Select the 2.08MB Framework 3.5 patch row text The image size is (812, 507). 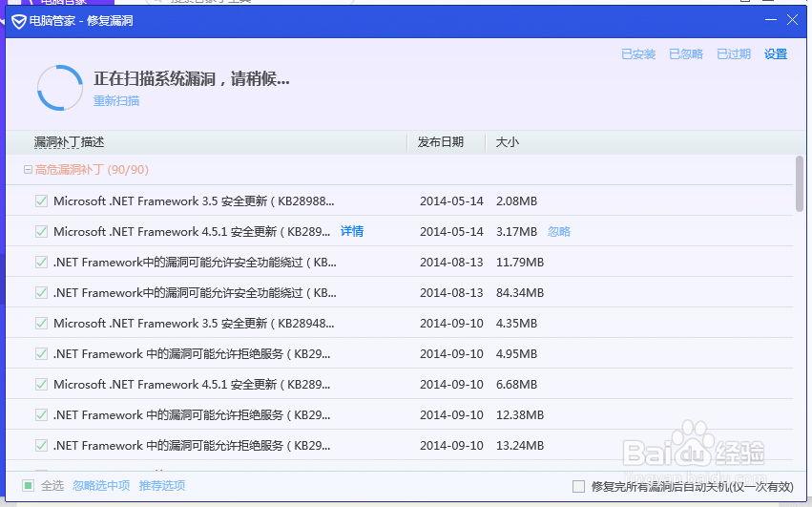194,201
